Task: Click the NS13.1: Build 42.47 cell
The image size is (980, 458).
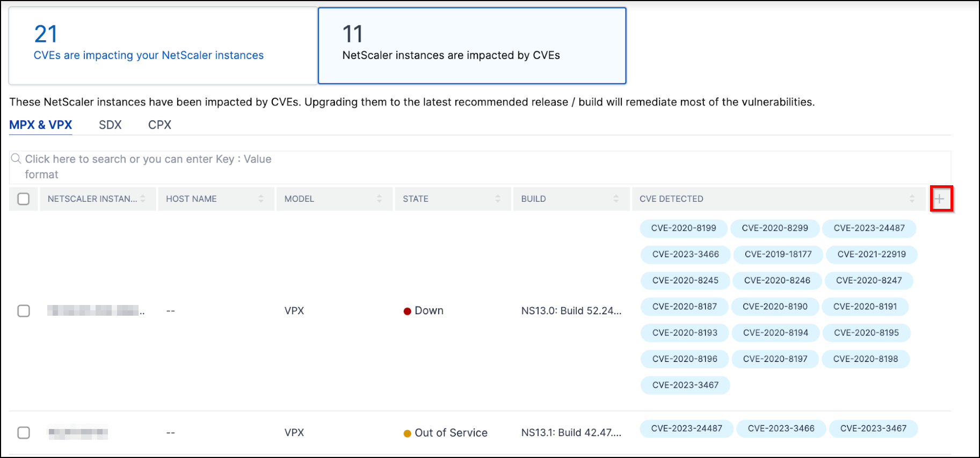Action: point(571,433)
